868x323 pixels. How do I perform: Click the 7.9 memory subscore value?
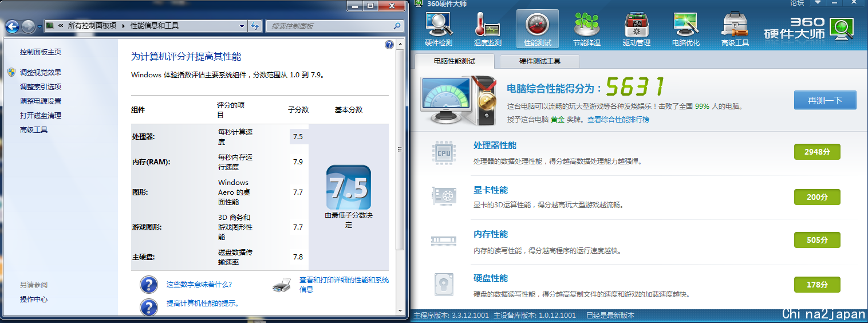coord(298,162)
